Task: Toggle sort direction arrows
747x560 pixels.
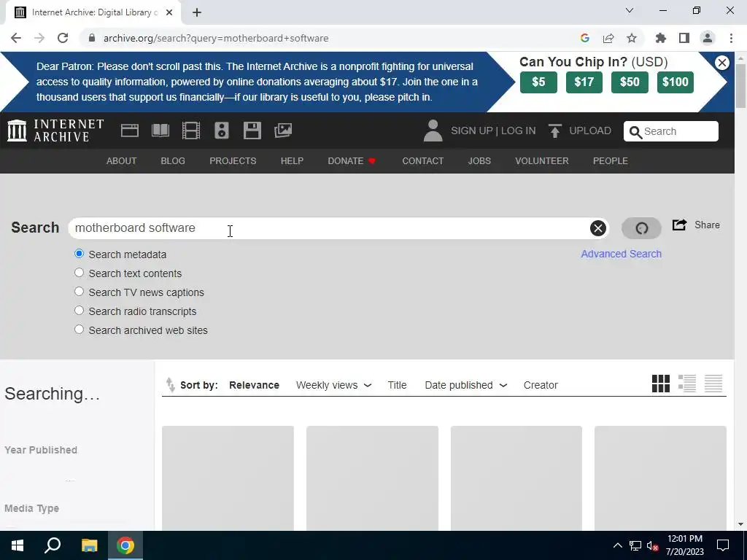Action: pyautogui.click(x=170, y=385)
